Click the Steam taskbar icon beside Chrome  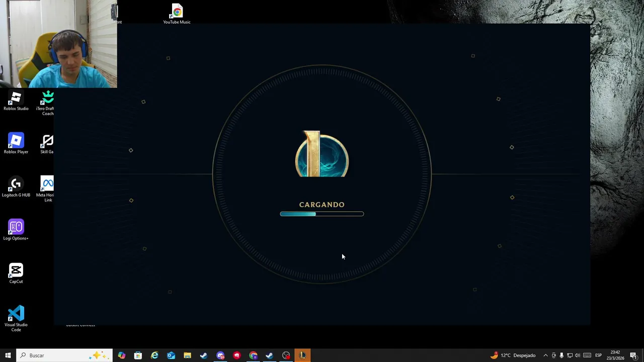click(x=270, y=355)
